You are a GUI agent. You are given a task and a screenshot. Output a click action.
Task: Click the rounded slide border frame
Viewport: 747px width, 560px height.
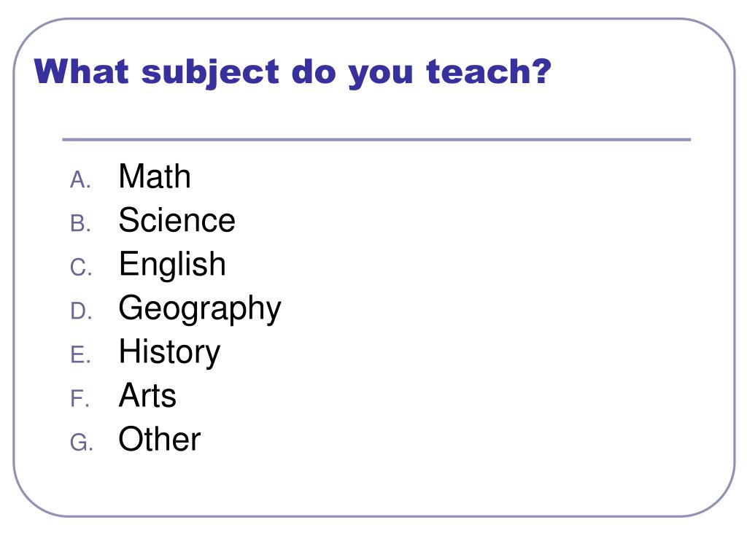374,19
